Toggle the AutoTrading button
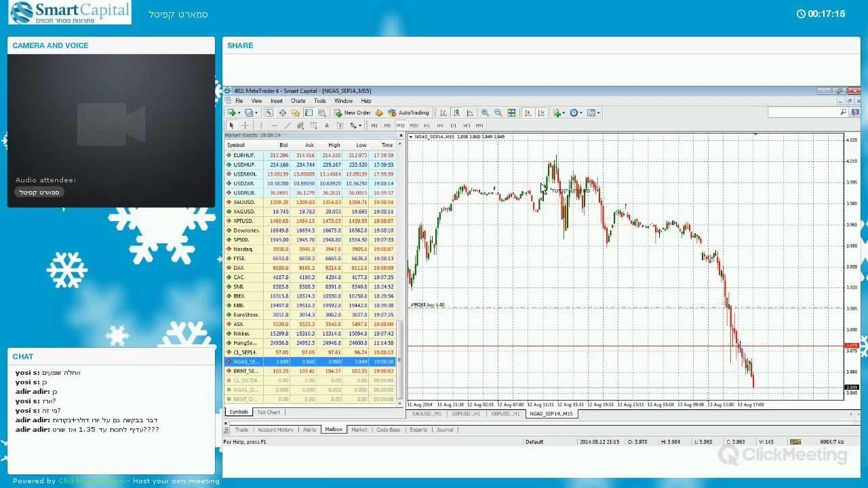This screenshot has height=488, width=868. coord(409,113)
